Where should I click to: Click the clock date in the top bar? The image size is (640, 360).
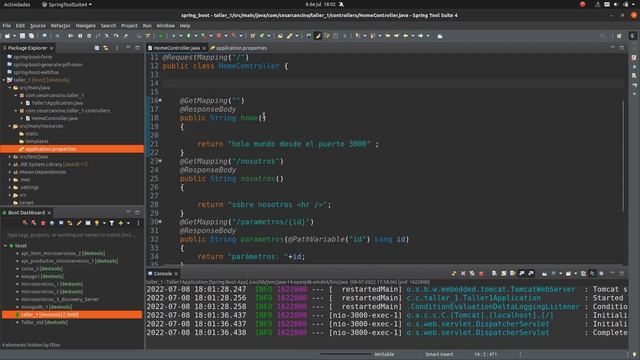click(320, 4)
